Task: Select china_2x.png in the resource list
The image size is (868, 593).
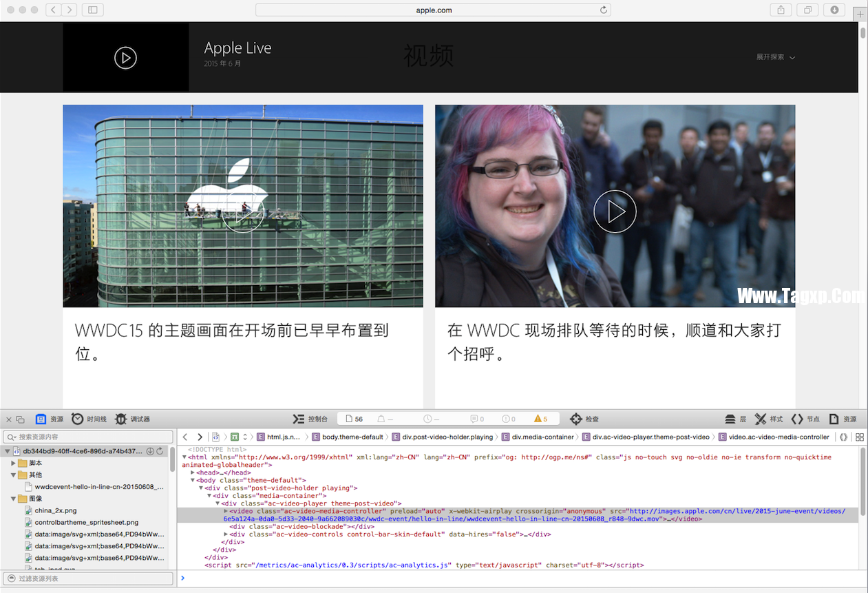Action: tap(55, 510)
